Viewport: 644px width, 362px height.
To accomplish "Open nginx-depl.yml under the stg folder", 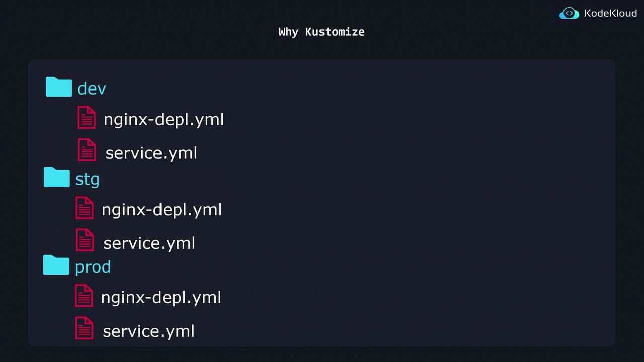I will coord(162,210).
